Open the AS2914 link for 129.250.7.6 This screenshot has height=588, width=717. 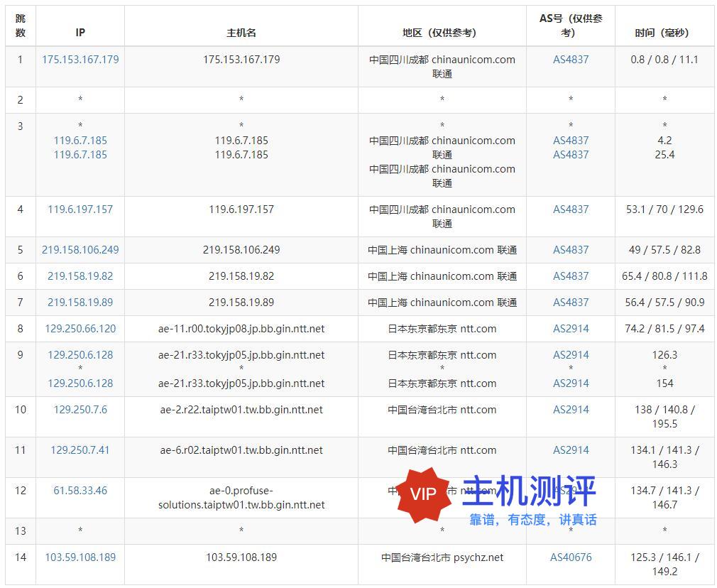(571, 410)
